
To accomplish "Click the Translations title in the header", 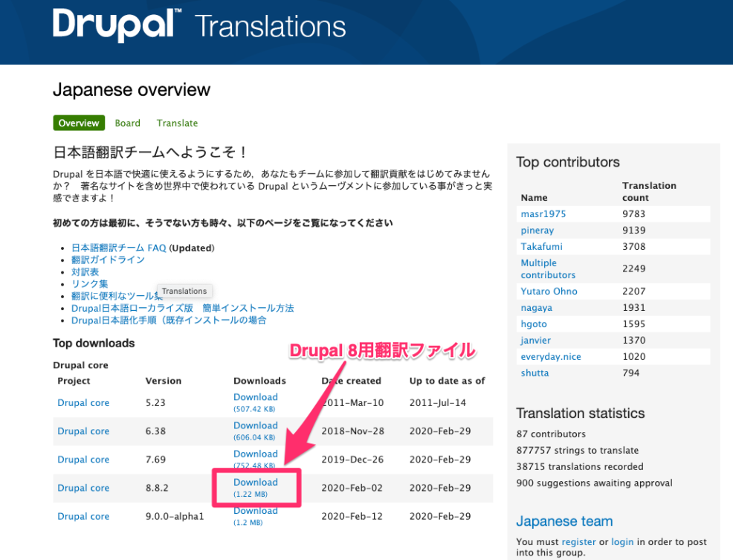I will click(x=270, y=26).
